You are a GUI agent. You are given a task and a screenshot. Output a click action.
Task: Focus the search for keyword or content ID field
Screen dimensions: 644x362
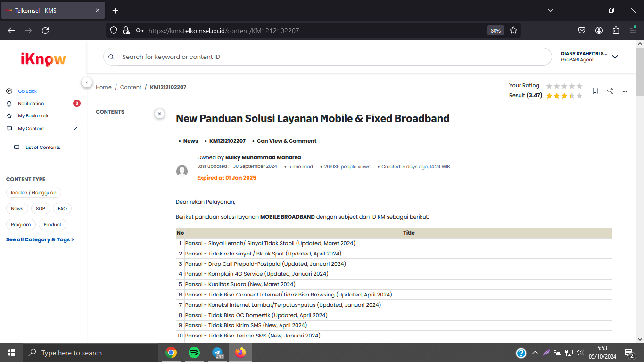click(328, 57)
